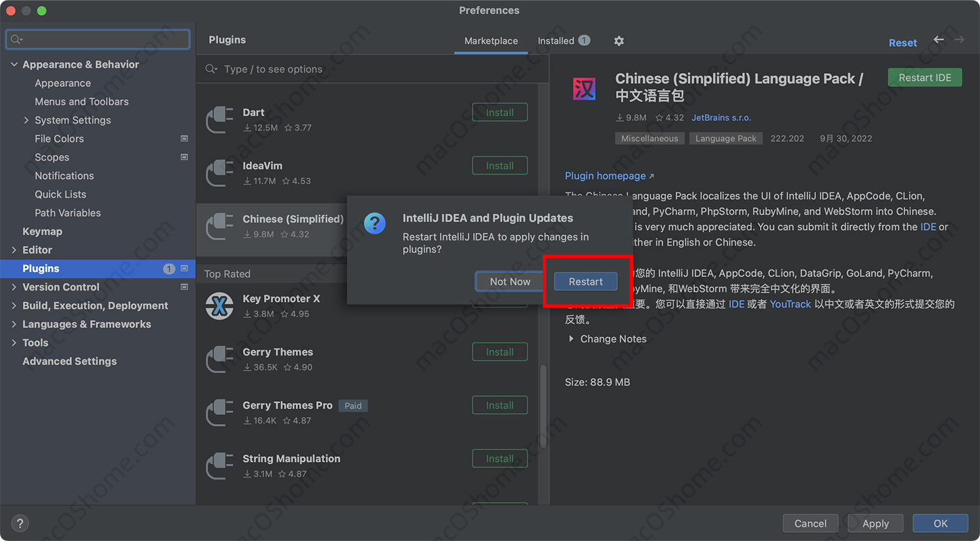Expand Build, Execution, Deployment node
Viewport: 980px width, 541px height.
[x=14, y=305]
